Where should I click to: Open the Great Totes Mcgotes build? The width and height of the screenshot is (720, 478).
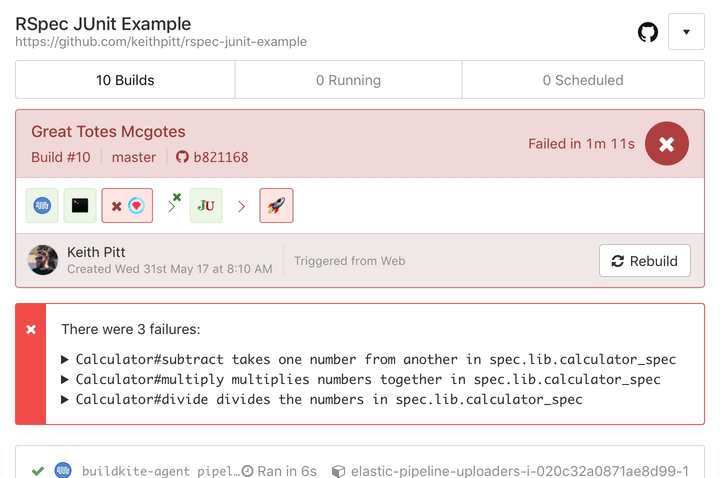[x=108, y=132]
